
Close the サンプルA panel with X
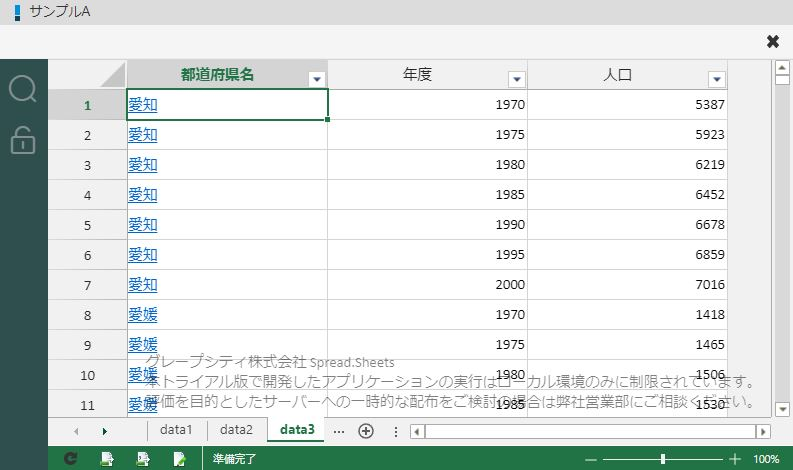coord(772,41)
